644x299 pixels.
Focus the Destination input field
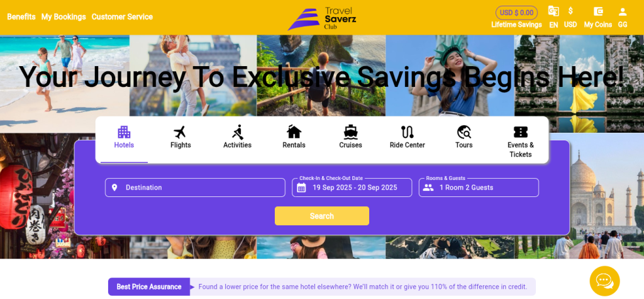195,188
